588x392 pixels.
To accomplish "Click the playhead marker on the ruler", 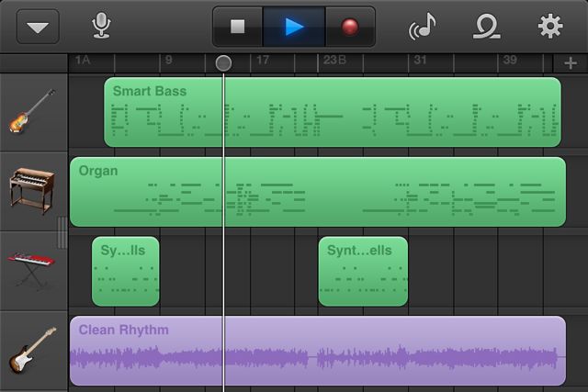I will click(223, 63).
